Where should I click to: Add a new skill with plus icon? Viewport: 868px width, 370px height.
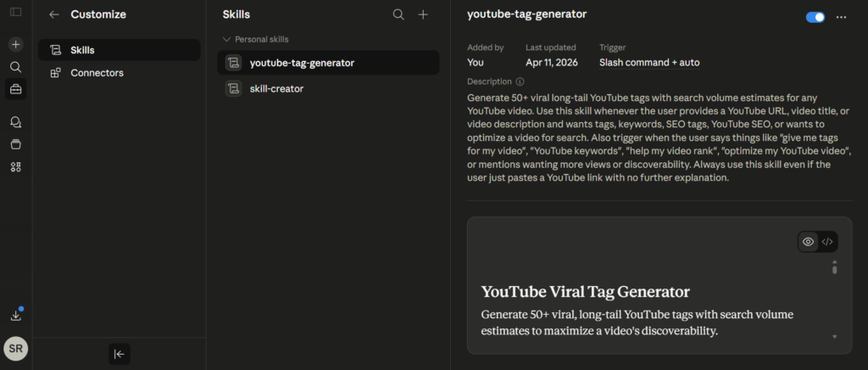[x=423, y=14]
